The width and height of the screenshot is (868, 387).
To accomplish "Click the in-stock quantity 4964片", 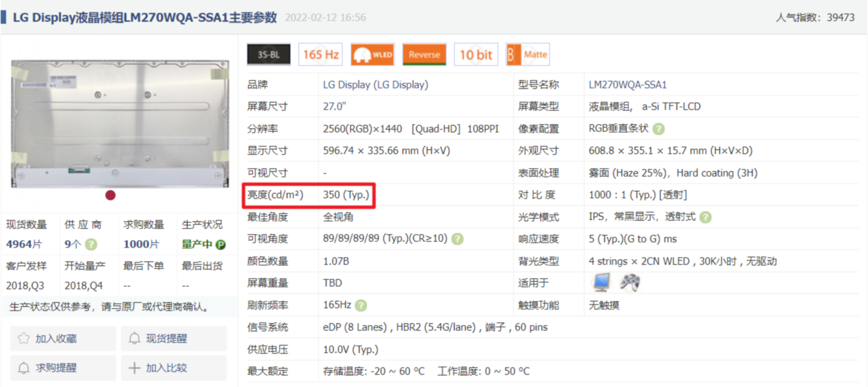I will click(x=24, y=244).
